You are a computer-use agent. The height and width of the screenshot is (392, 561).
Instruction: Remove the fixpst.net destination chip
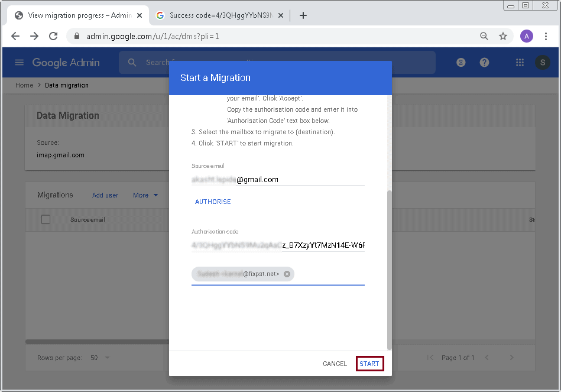point(287,274)
